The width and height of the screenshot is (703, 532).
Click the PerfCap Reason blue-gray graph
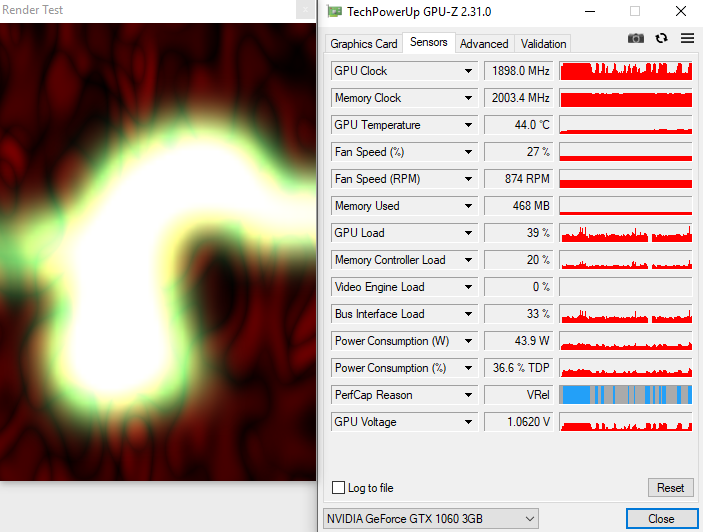[625, 395]
